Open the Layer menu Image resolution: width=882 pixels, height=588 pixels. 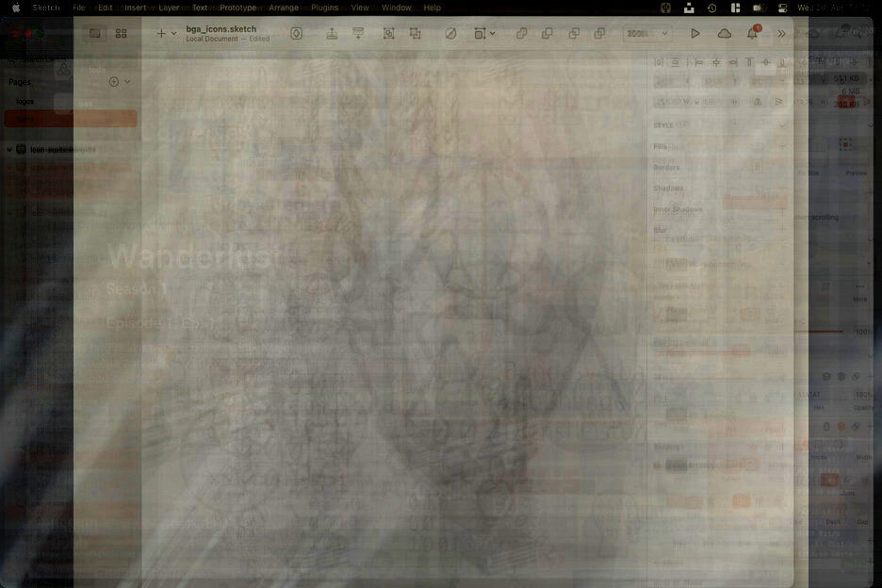tap(169, 8)
